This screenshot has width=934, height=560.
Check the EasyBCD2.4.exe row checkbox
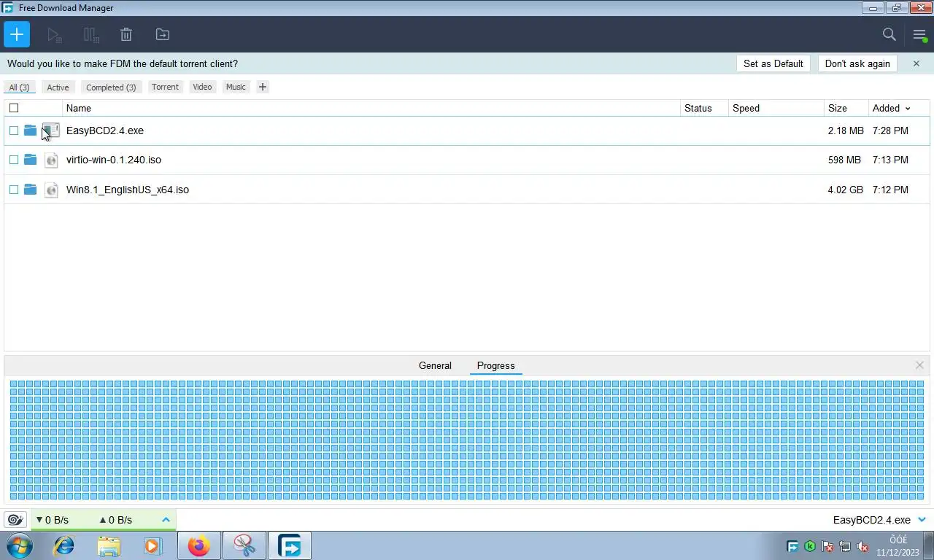tap(14, 131)
